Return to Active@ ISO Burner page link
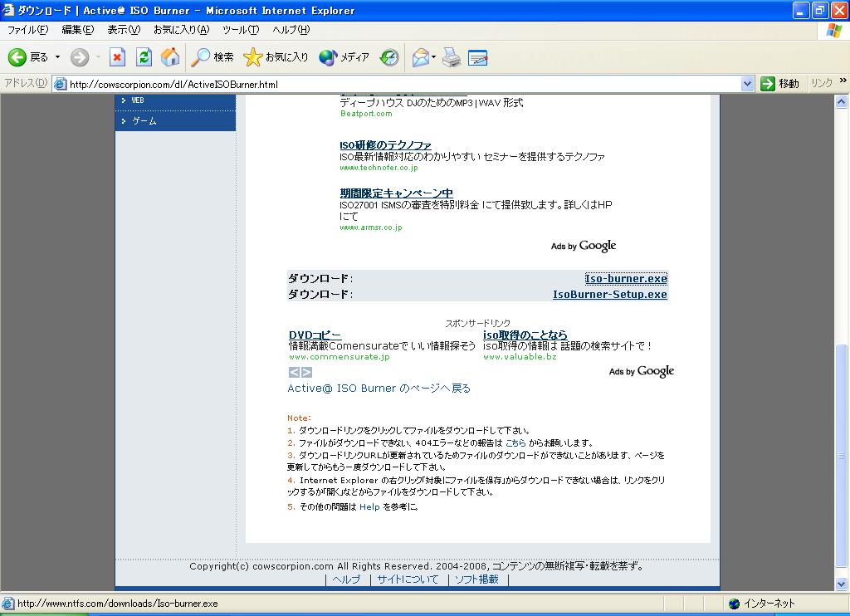 [379, 389]
